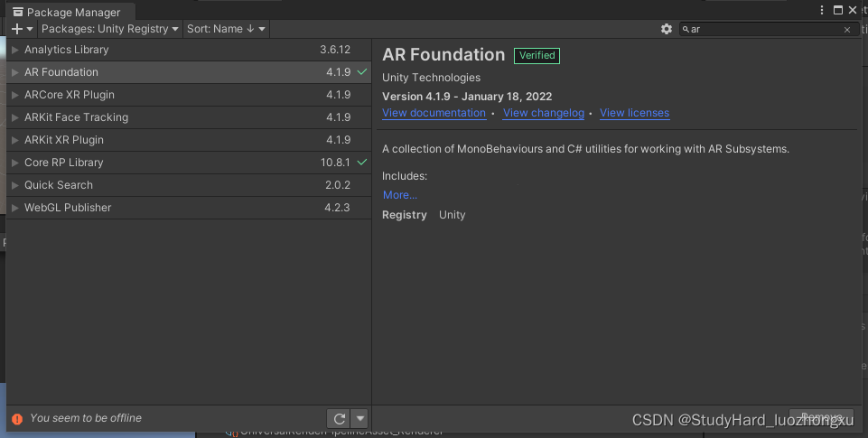Expand the Core RP Library row
Image resolution: width=868 pixels, height=438 pixels.
click(15, 163)
